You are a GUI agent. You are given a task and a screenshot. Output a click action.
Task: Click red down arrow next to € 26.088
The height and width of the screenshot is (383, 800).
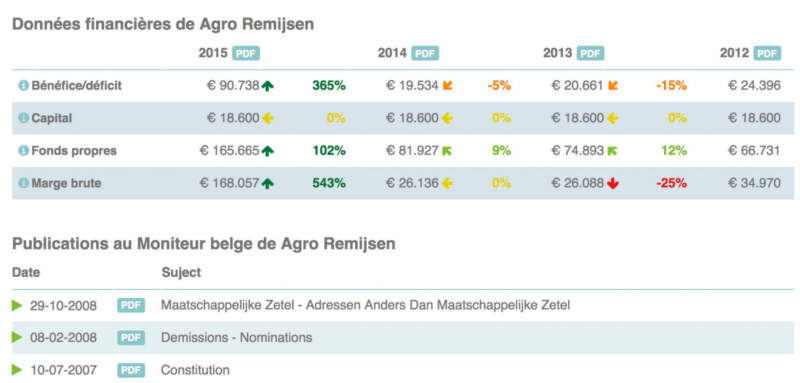tap(613, 184)
